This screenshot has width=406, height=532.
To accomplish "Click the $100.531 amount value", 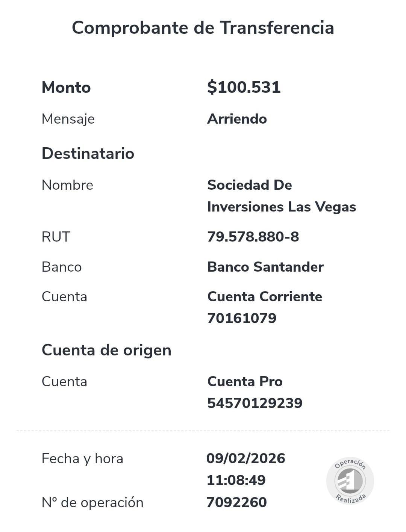I will click(x=244, y=87).
